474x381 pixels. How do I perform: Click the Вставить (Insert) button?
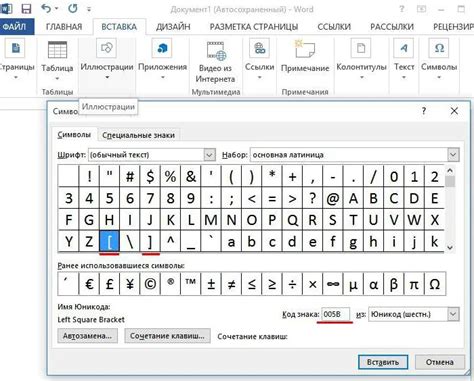coord(383,362)
